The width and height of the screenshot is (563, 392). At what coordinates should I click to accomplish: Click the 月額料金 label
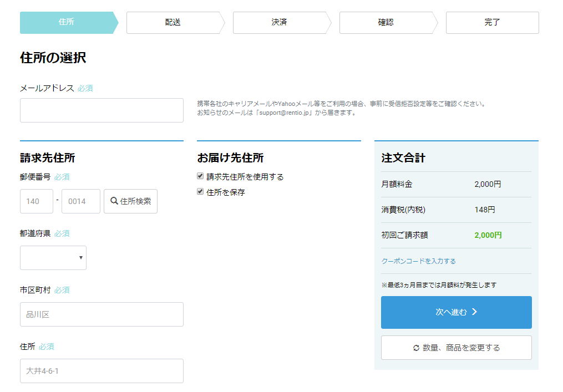397,184
